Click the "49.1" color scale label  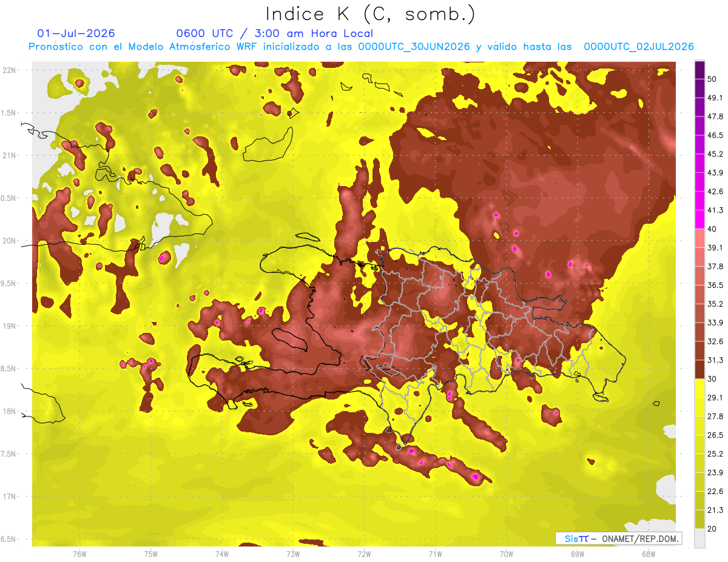pos(715,98)
